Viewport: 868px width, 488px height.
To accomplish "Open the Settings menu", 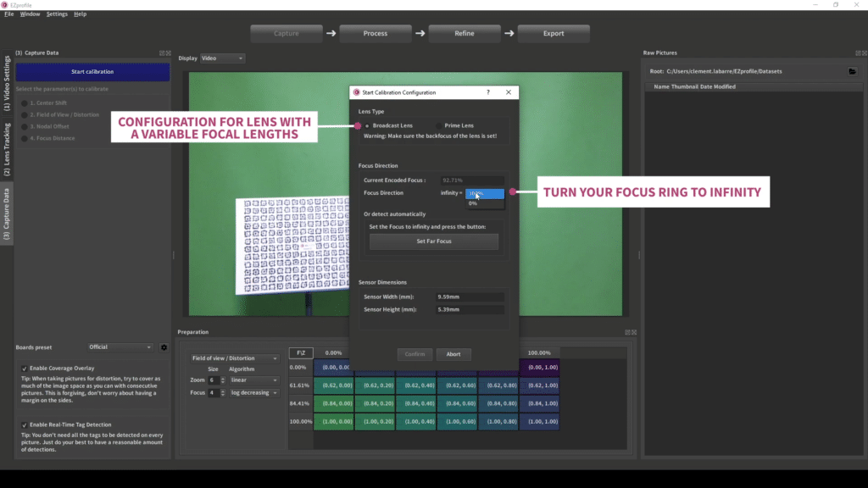I will click(57, 14).
